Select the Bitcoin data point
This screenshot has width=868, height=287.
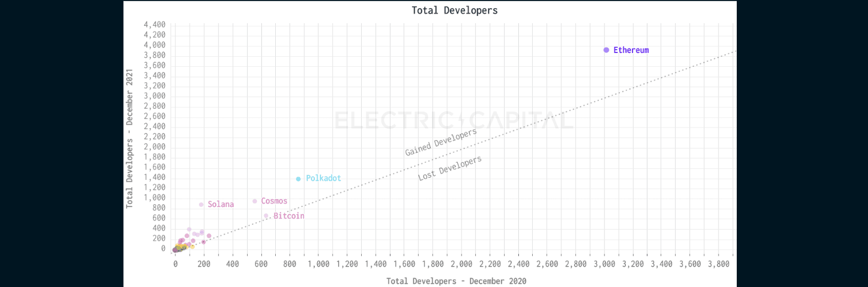[x=266, y=216]
